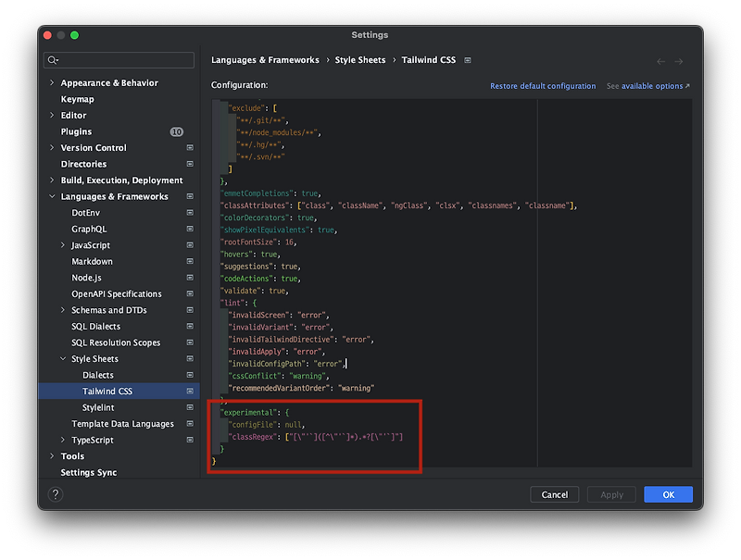Screen dimensions: 741x560
Task: Click the help question mark at bottom left
Action: pyautogui.click(x=54, y=494)
